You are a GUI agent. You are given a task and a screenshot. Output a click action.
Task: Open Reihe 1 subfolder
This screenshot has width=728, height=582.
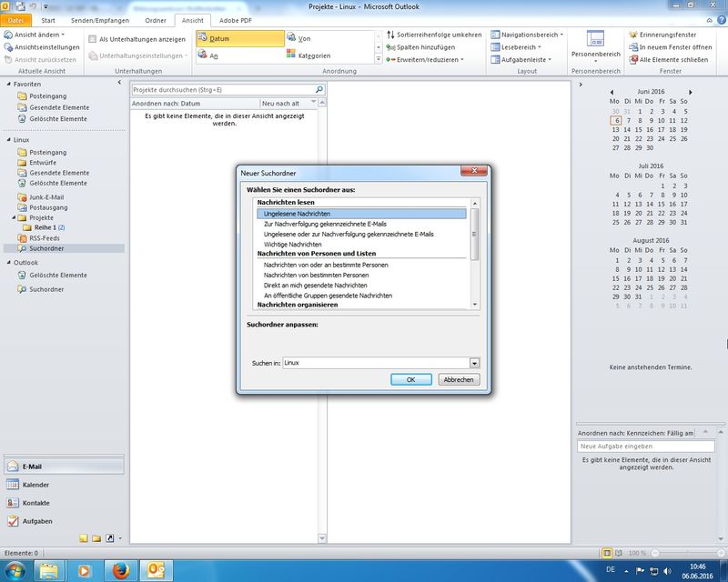44,227
